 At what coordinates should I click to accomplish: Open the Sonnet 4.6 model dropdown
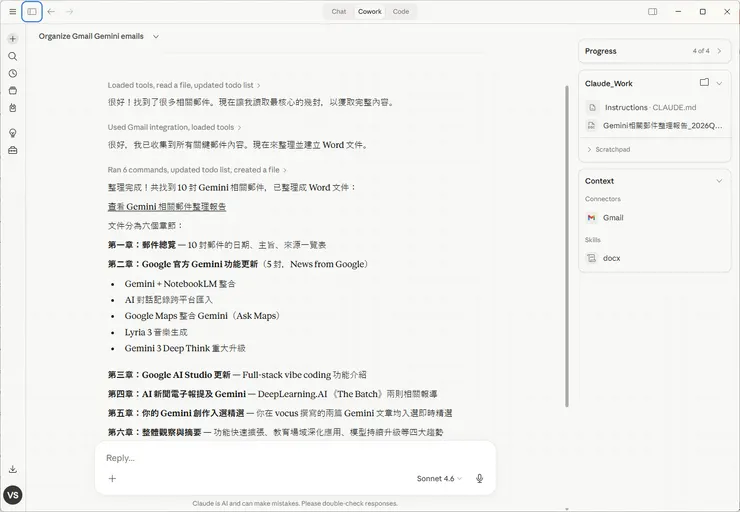tap(439, 478)
